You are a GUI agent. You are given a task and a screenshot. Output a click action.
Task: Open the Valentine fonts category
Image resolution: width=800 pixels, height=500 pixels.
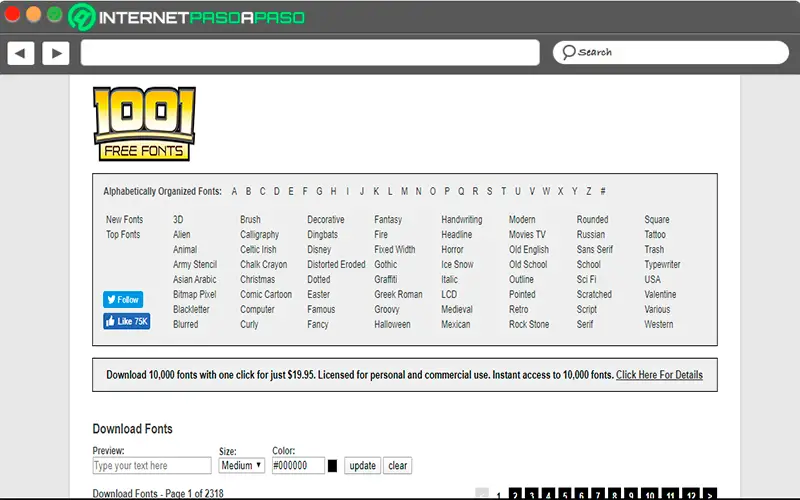pos(660,294)
